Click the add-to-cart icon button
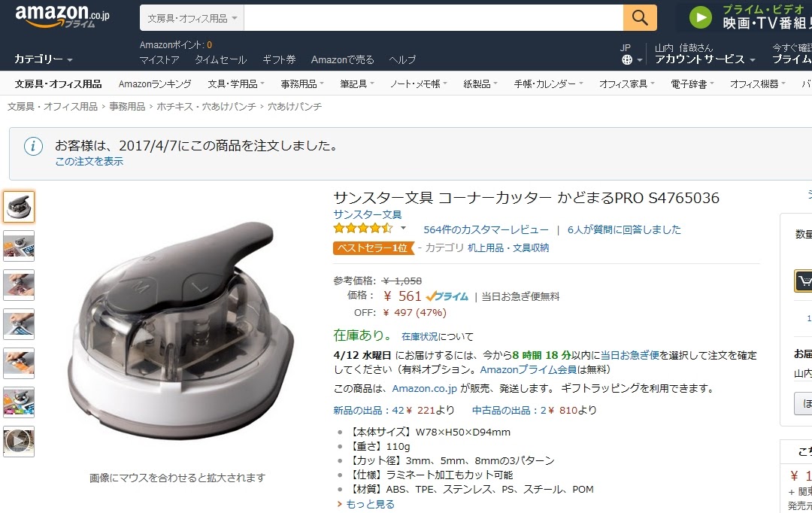The width and height of the screenshot is (812, 513). click(804, 281)
